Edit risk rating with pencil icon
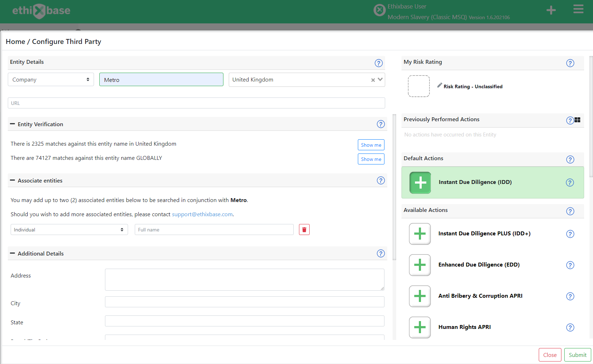 439,85
